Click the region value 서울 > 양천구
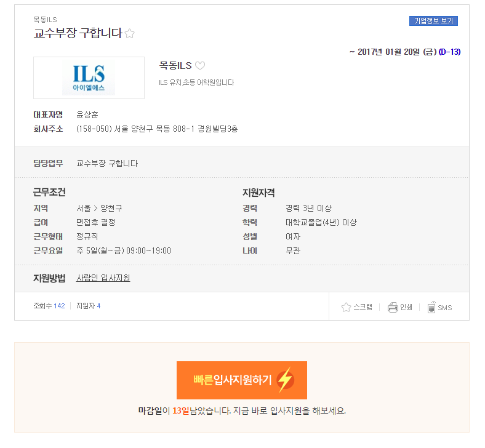The height and width of the screenshot is (448, 485). tap(99, 208)
